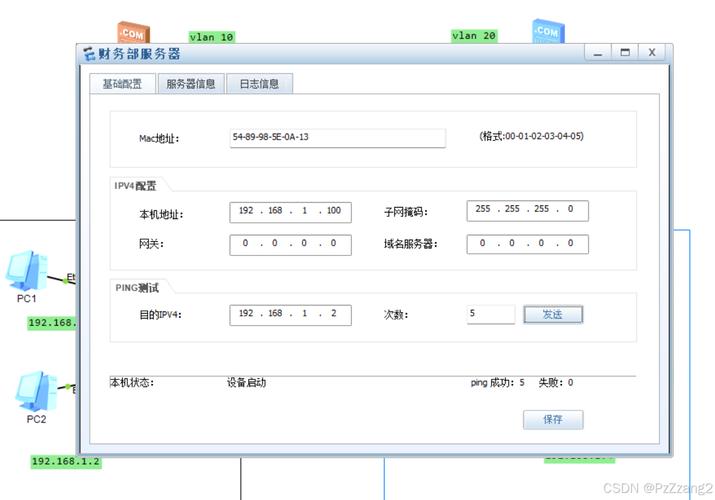Click the PC1 computer icon
This screenshot has height=500, width=715.
coord(25,270)
